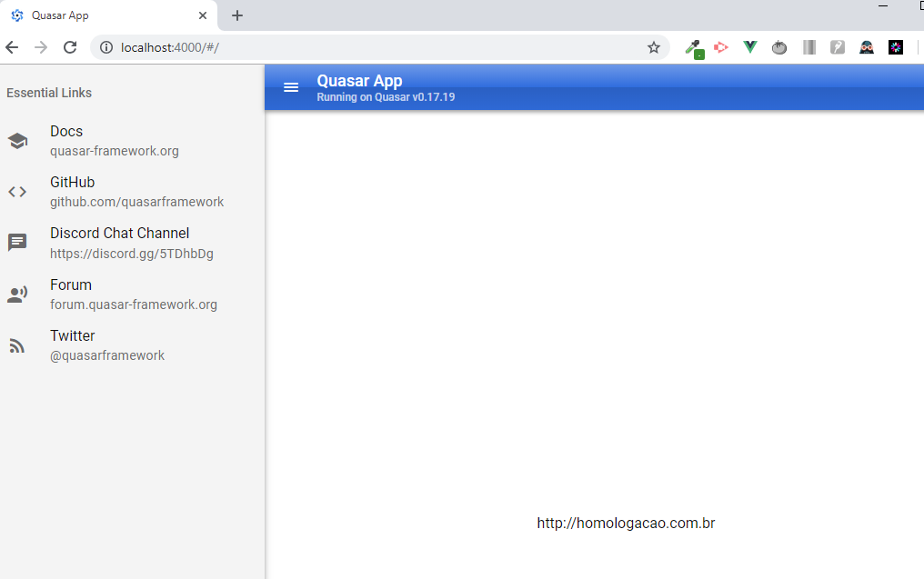Viewport: 924px width, 579px height.
Task: Click the Forum voice icon
Action: [x=17, y=294]
